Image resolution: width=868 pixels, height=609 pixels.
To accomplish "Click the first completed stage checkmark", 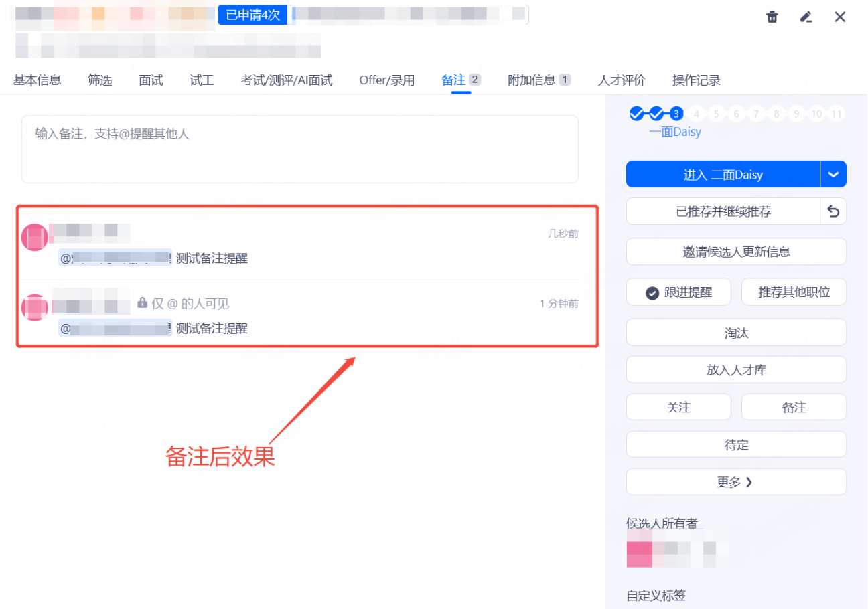I will pyautogui.click(x=636, y=114).
